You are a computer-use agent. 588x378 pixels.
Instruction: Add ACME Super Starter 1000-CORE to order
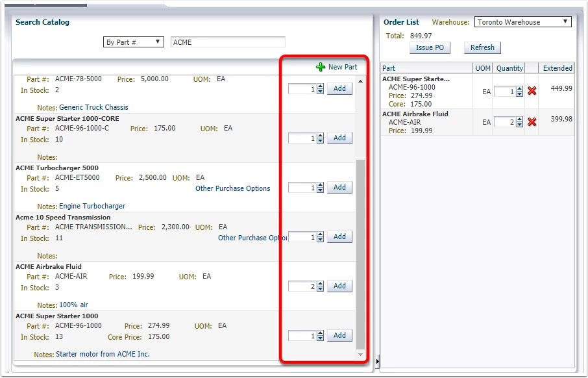click(x=339, y=138)
